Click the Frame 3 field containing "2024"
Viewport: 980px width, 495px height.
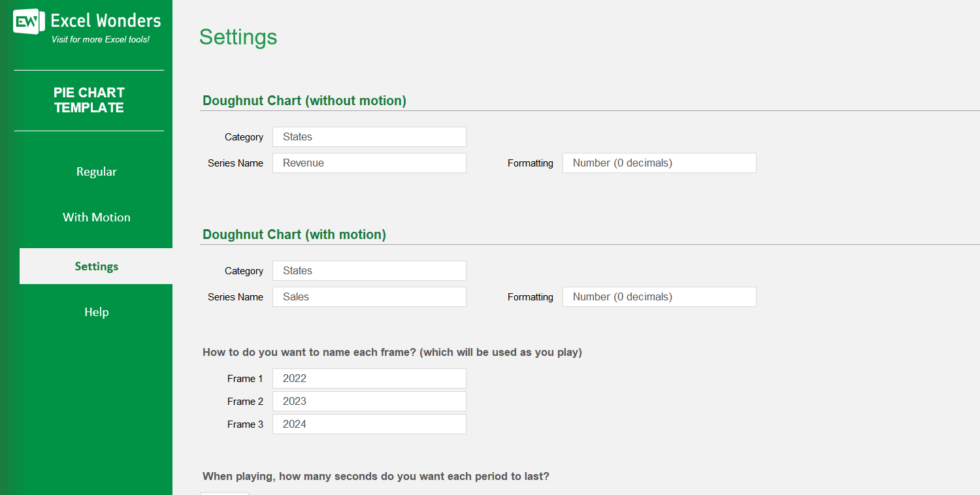tap(369, 424)
